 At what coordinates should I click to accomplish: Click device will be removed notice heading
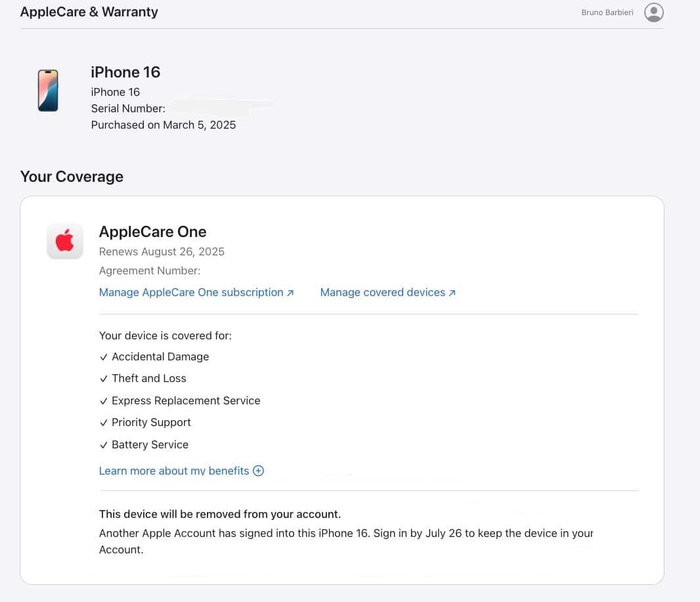219,514
